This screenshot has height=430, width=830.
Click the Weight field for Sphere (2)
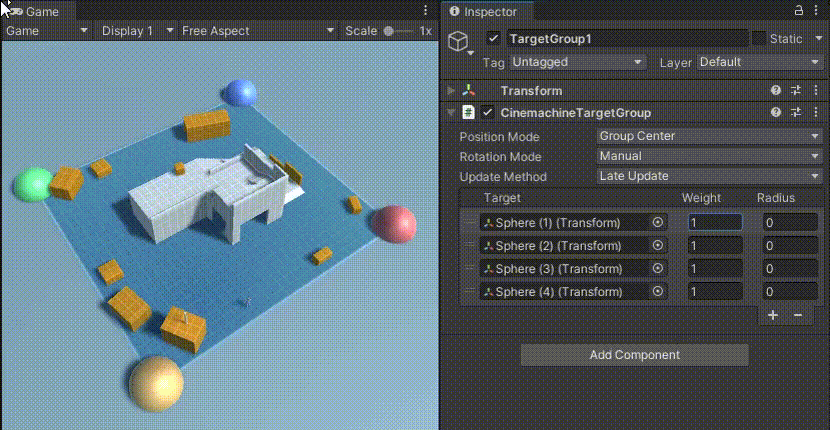click(x=715, y=246)
